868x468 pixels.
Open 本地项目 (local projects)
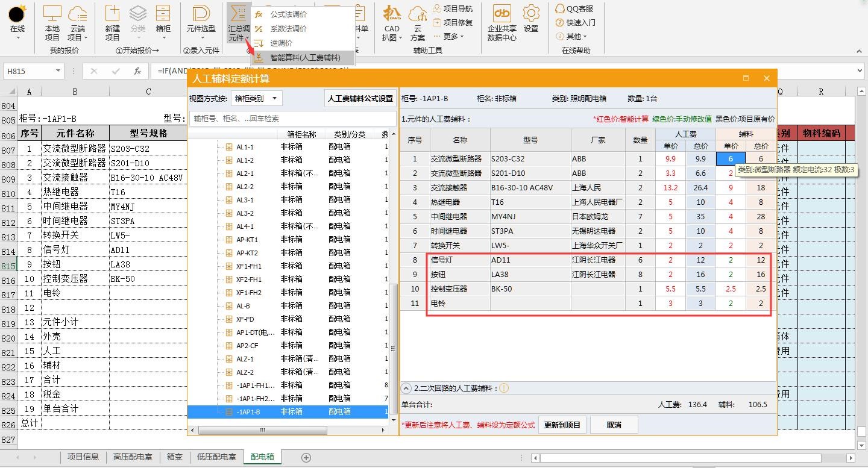pyautogui.click(x=52, y=23)
